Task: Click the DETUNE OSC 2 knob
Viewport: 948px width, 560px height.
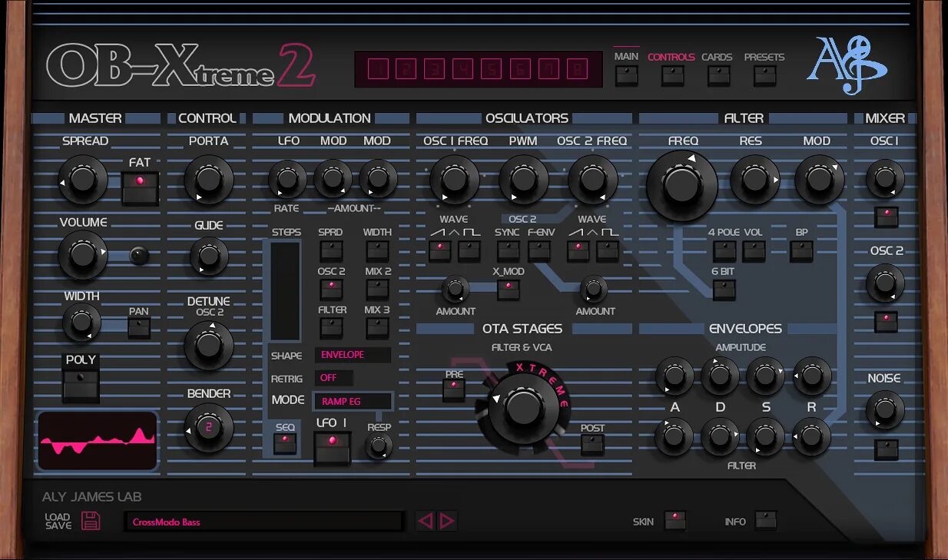Action: (208, 346)
